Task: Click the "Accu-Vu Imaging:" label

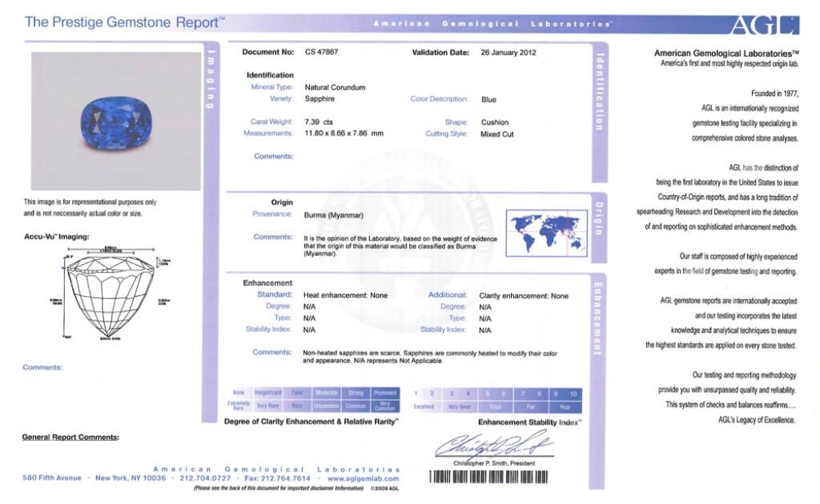Action: (57, 237)
